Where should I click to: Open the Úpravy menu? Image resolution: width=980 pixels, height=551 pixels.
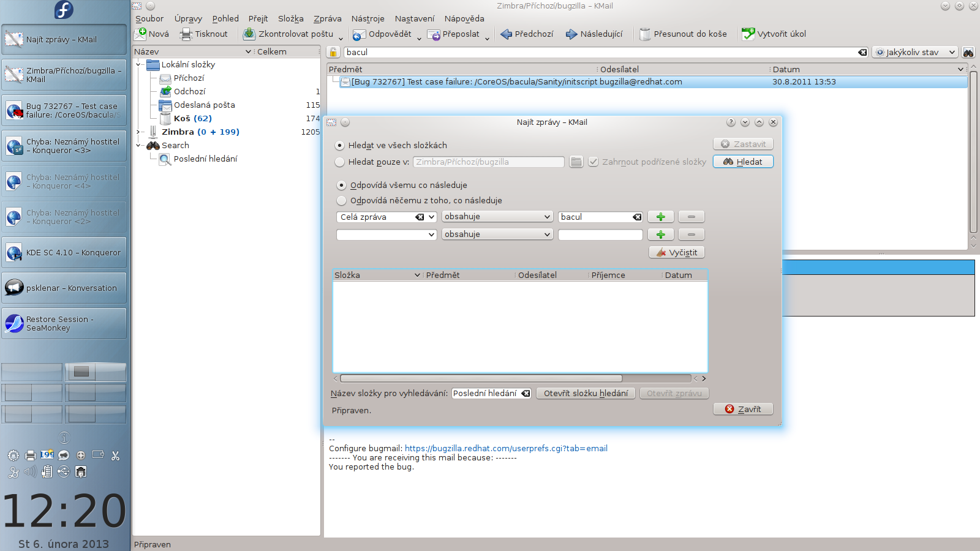[x=188, y=19]
